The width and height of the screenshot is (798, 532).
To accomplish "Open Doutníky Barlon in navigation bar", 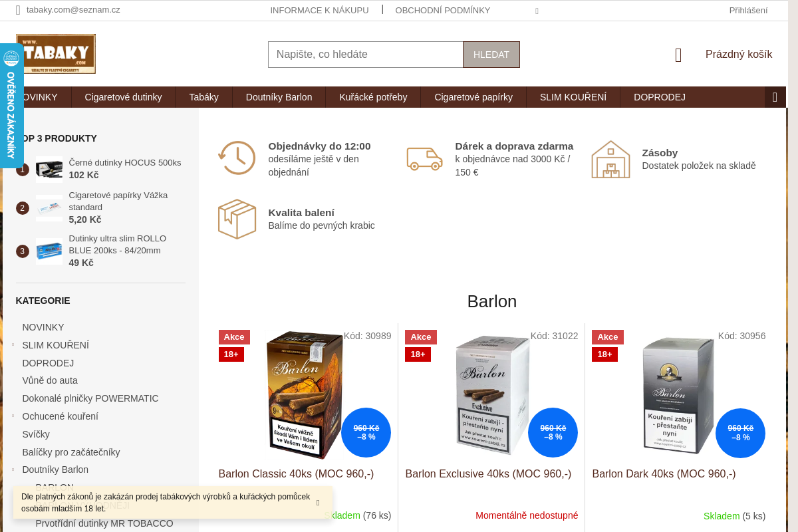I will point(279,97).
